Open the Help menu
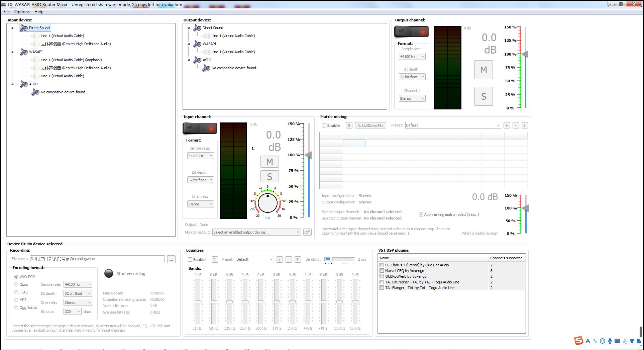 [x=39, y=12]
